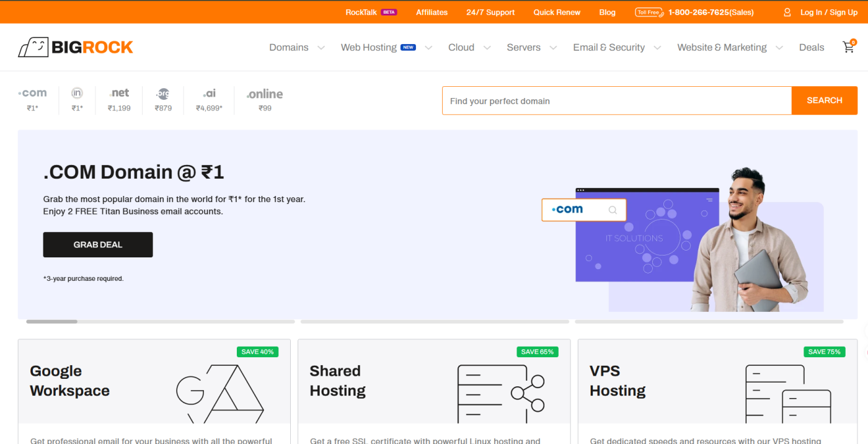Open the Website & Marketing menu

pos(722,47)
